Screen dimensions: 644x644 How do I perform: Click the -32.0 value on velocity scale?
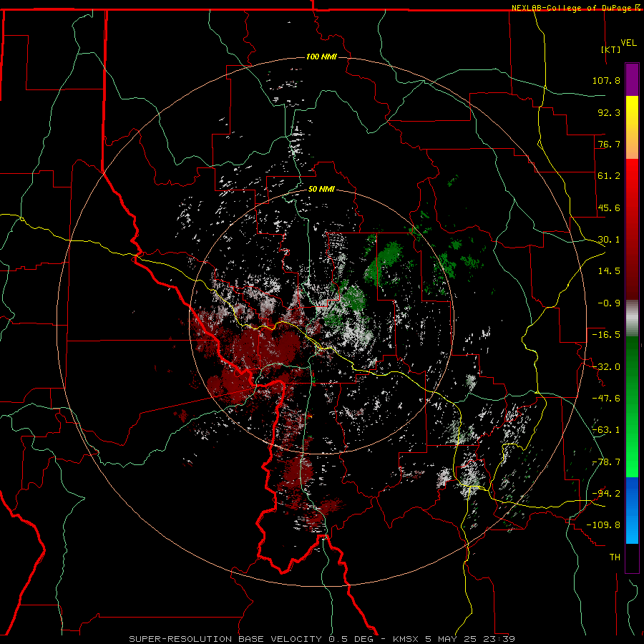coord(606,367)
